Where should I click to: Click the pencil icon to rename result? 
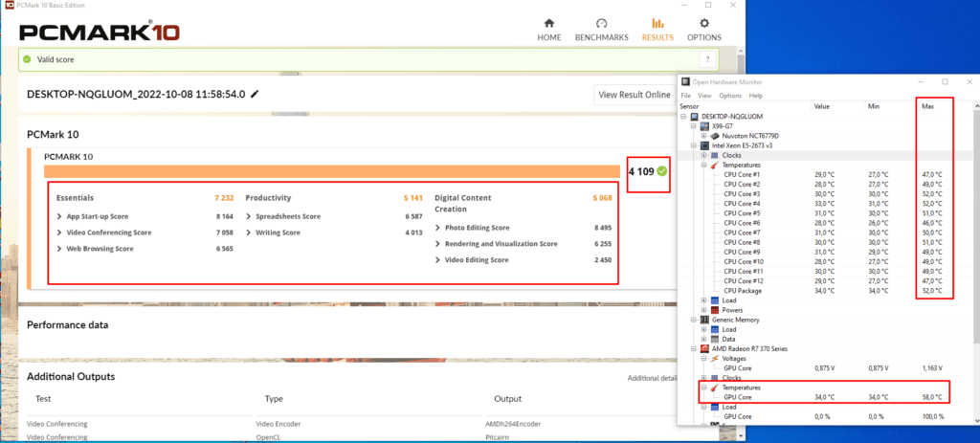pos(255,94)
